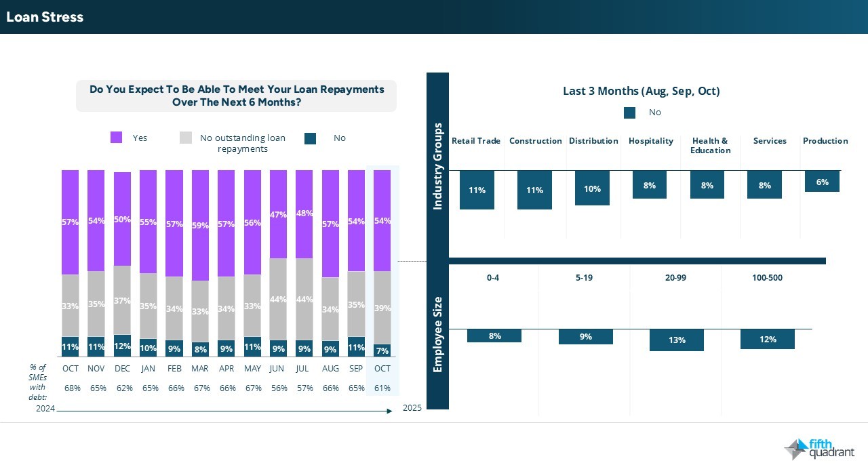
Task: Select the Industry Groups vertical label
Action: point(438,166)
